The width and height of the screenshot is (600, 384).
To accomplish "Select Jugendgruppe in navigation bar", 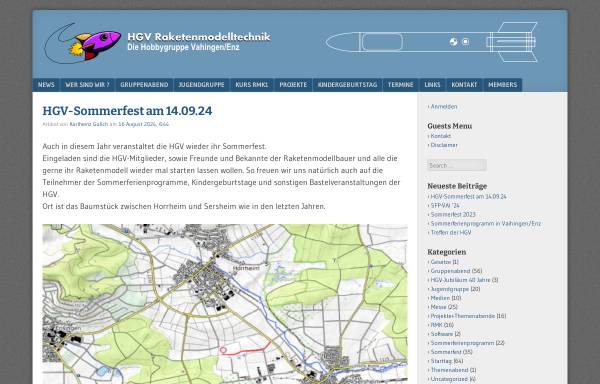I will [201, 85].
